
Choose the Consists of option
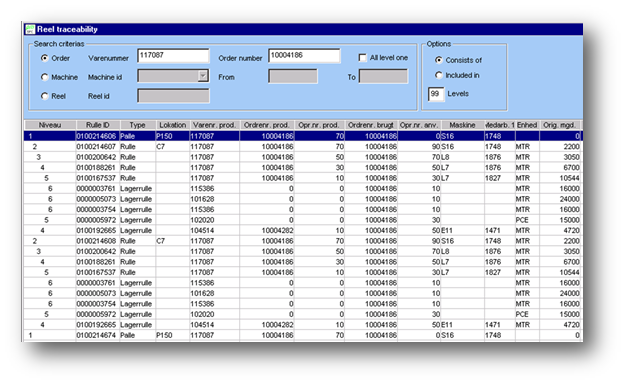[439, 60]
